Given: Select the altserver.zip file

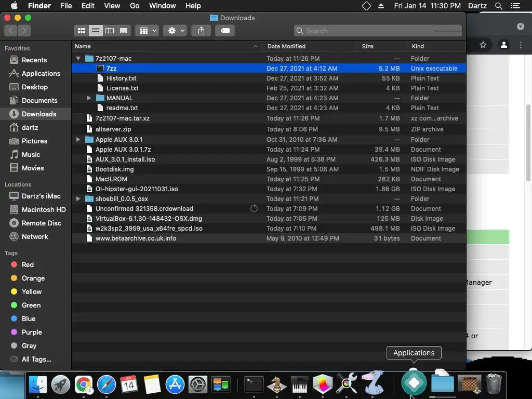Looking at the screenshot, I should (x=269, y=129).
